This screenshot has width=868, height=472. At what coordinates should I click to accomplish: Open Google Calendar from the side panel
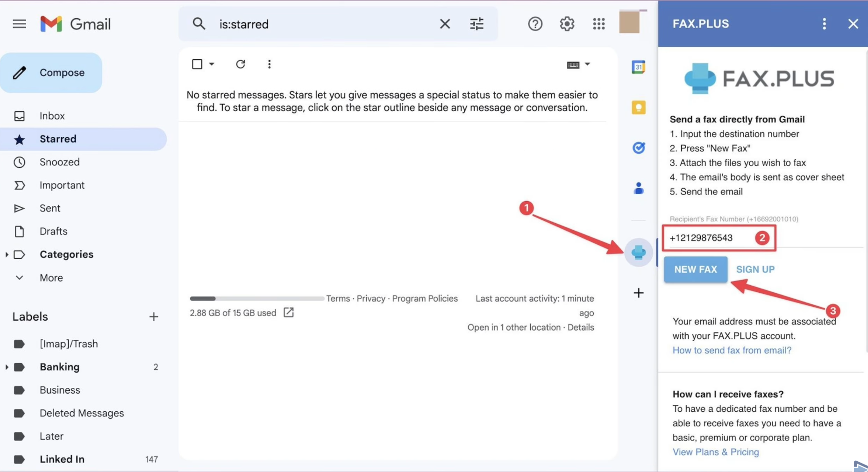(x=638, y=67)
